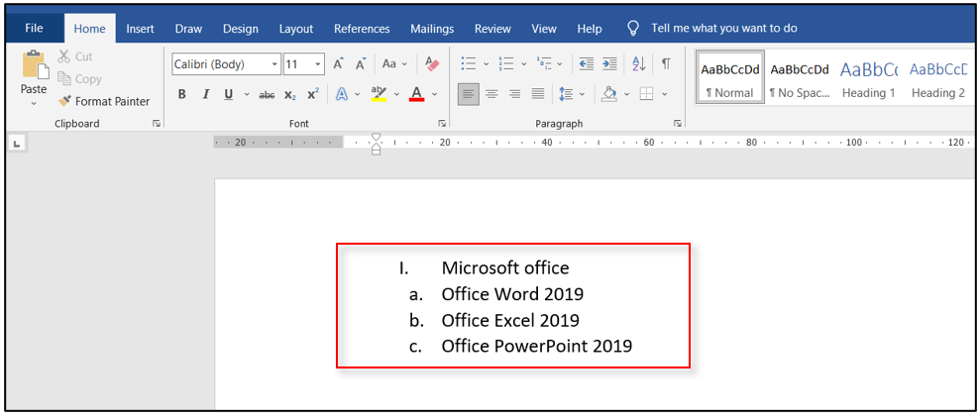Open Text Effects and Typography
980x419 pixels.
click(342, 94)
